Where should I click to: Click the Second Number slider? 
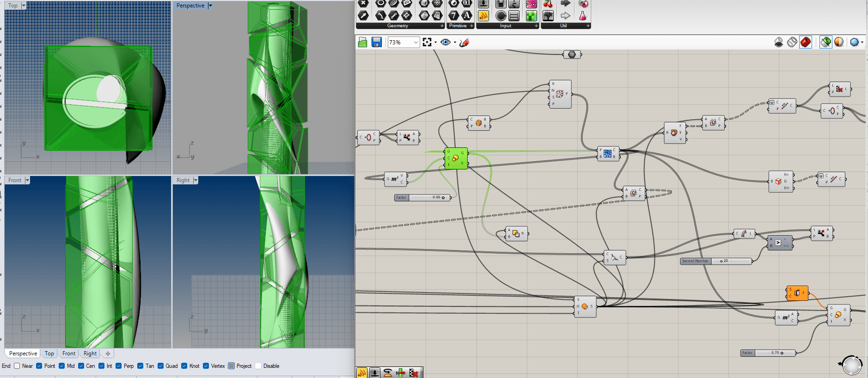(x=716, y=261)
